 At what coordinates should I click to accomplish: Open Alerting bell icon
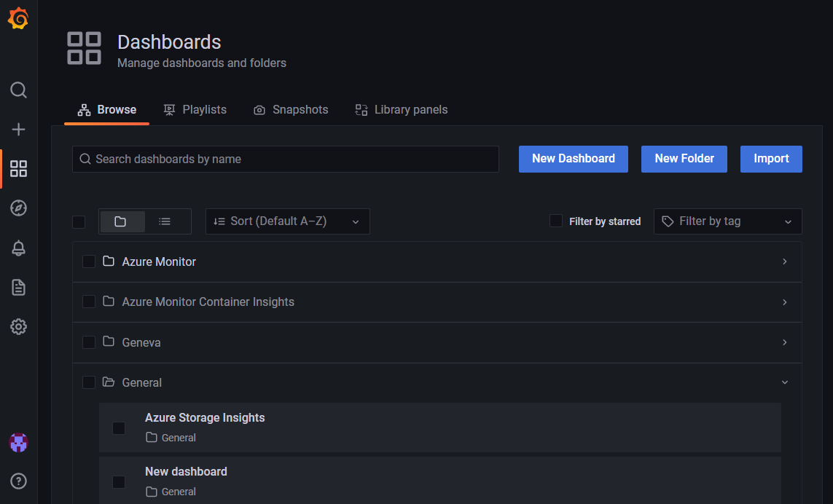19,248
